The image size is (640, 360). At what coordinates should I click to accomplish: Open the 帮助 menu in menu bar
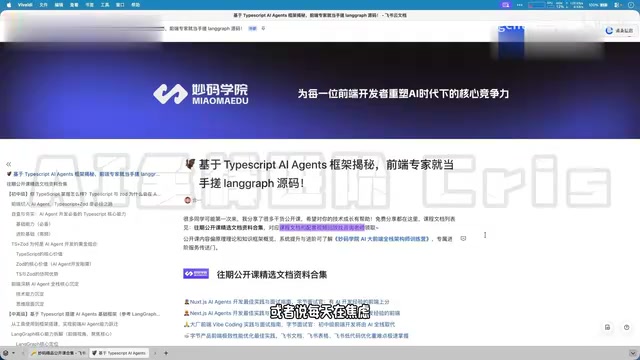pyautogui.click(x=136, y=5)
